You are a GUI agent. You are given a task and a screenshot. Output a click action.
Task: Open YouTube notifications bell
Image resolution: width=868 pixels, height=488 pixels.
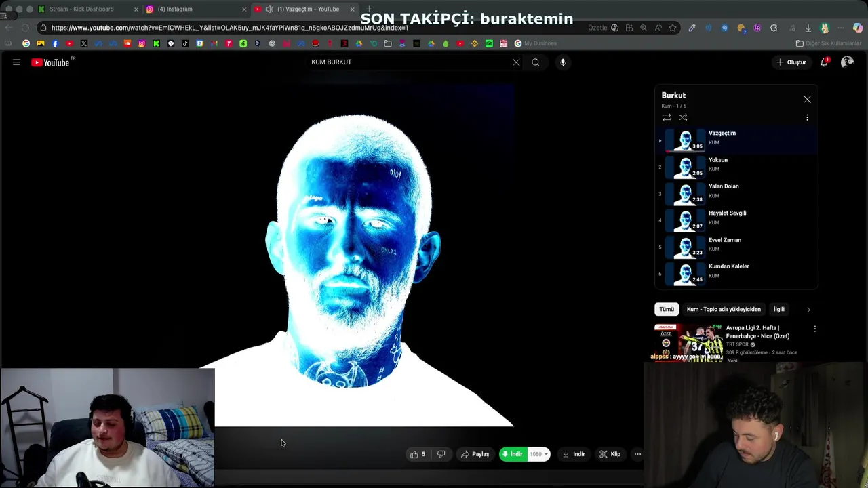tap(825, 62)
